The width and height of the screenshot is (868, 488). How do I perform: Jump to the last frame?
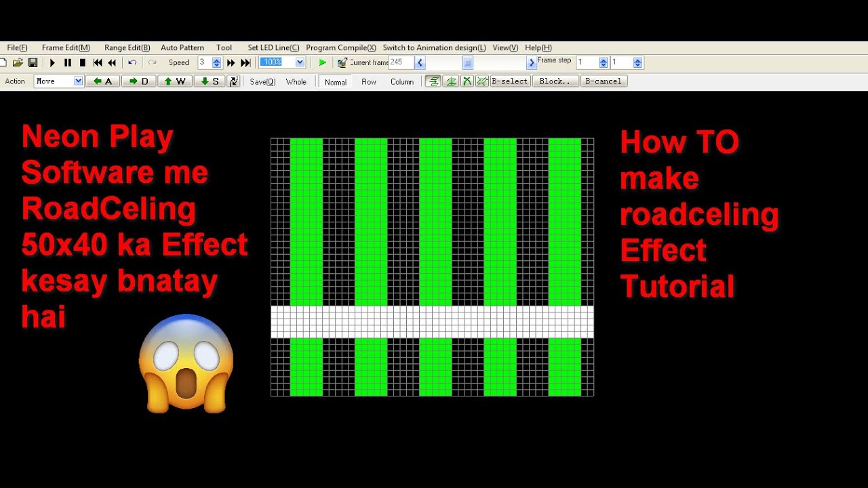coord(246,62)
